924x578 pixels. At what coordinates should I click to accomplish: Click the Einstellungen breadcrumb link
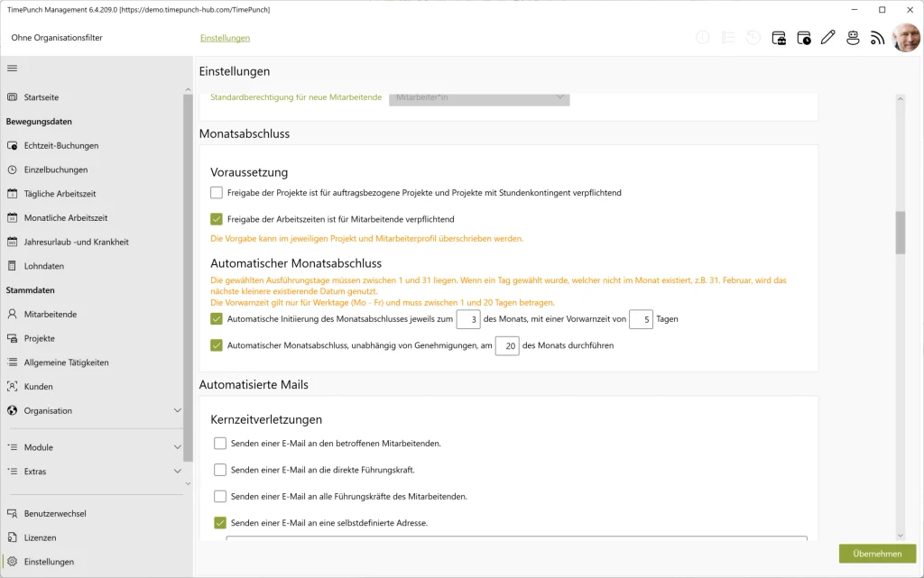[x=225, y=38]
